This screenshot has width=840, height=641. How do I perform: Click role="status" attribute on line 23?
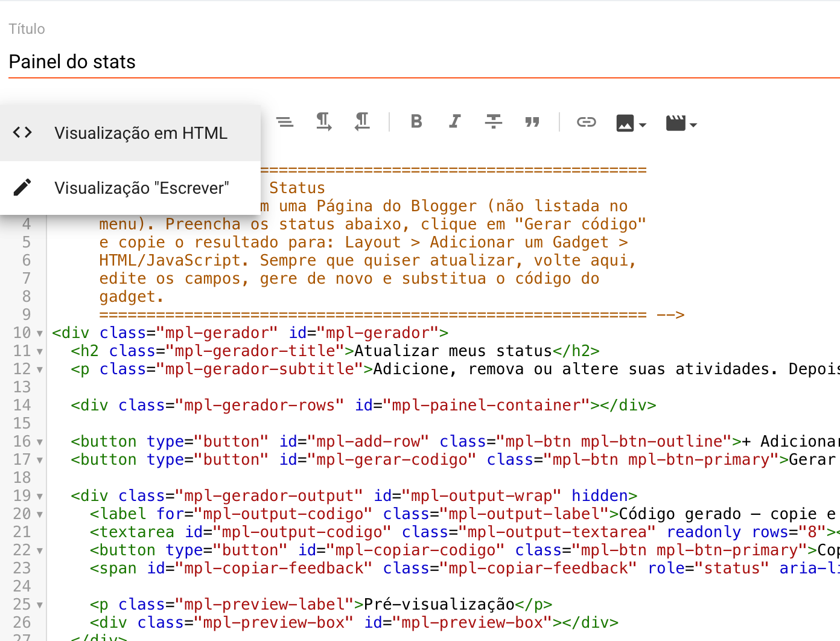tap(708, 568)
